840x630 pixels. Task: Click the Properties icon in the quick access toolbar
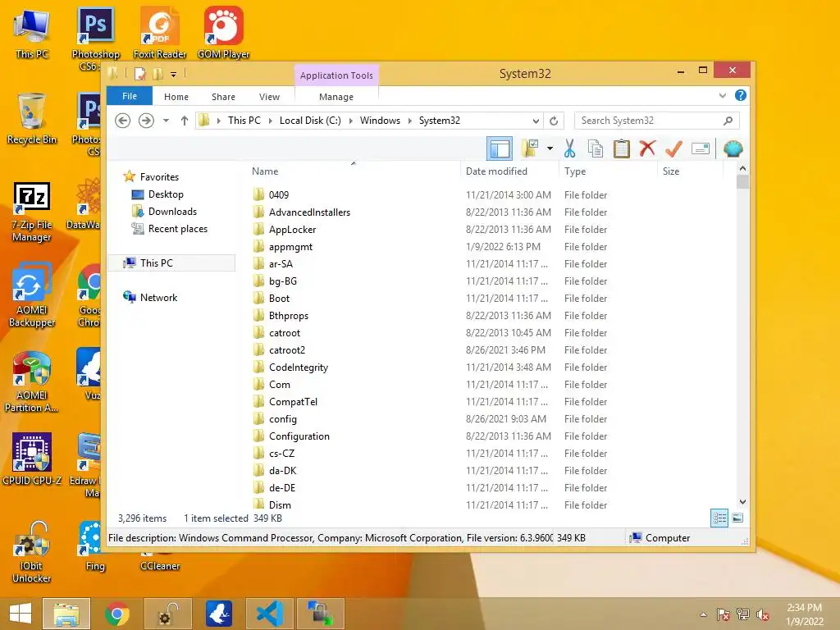click(x=139, y=73)
